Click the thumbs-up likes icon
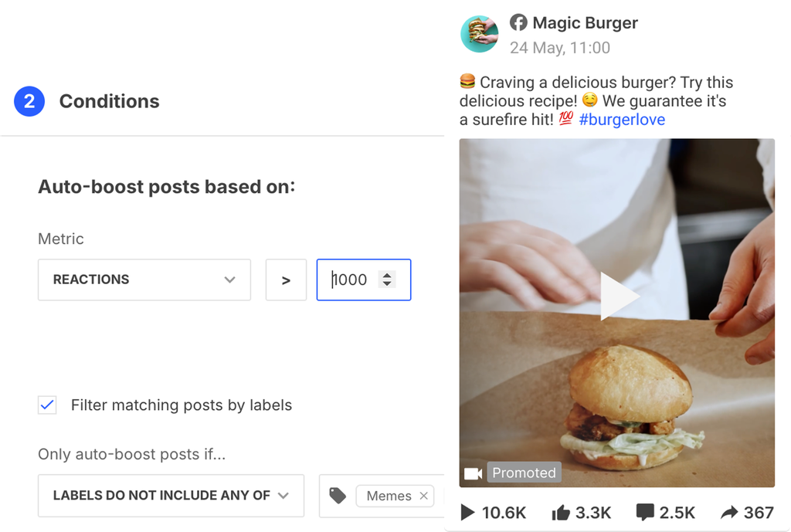Viewport: 791px width, 532px height. (x=561, y=513)
